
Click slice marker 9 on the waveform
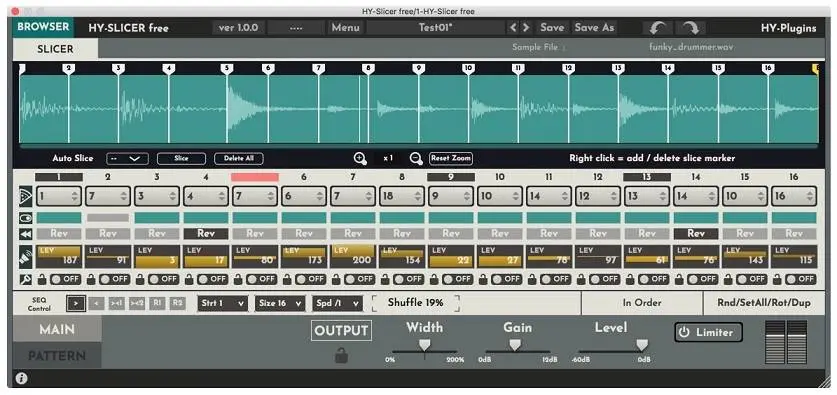[418, 68]
